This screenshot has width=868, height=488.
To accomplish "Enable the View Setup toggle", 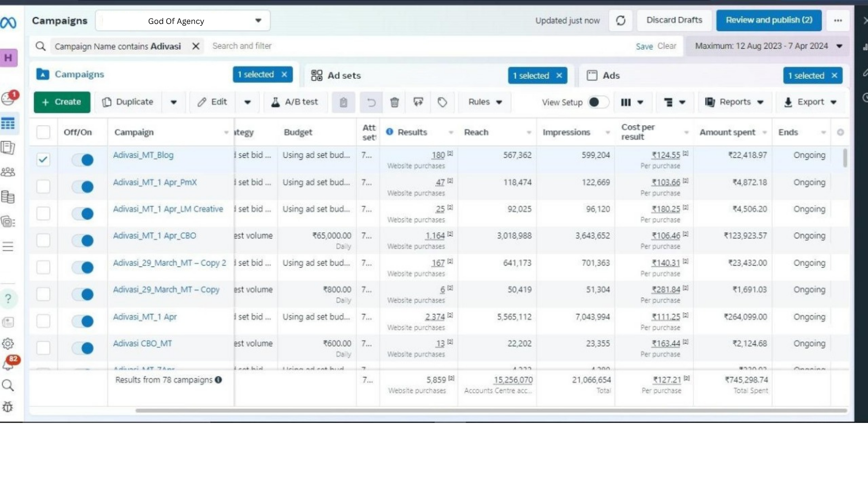I will click(598, 102).
